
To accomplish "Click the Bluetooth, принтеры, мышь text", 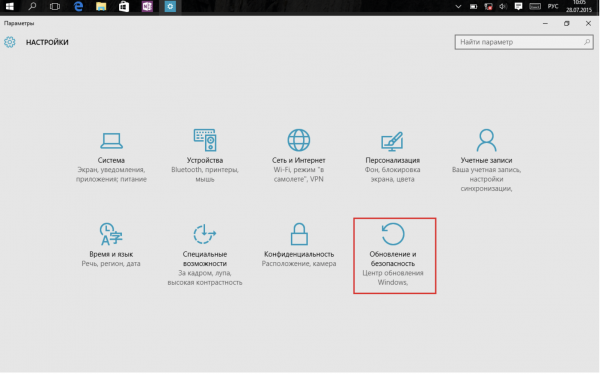I will click(x=205, y=174).
